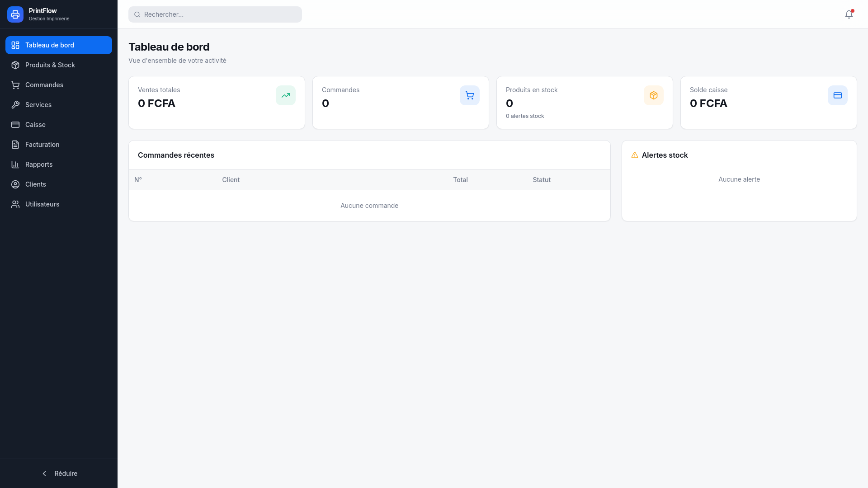Click the Solde caisse label
This screenshot has width=868, height=488.
click(x=708, y=90)
